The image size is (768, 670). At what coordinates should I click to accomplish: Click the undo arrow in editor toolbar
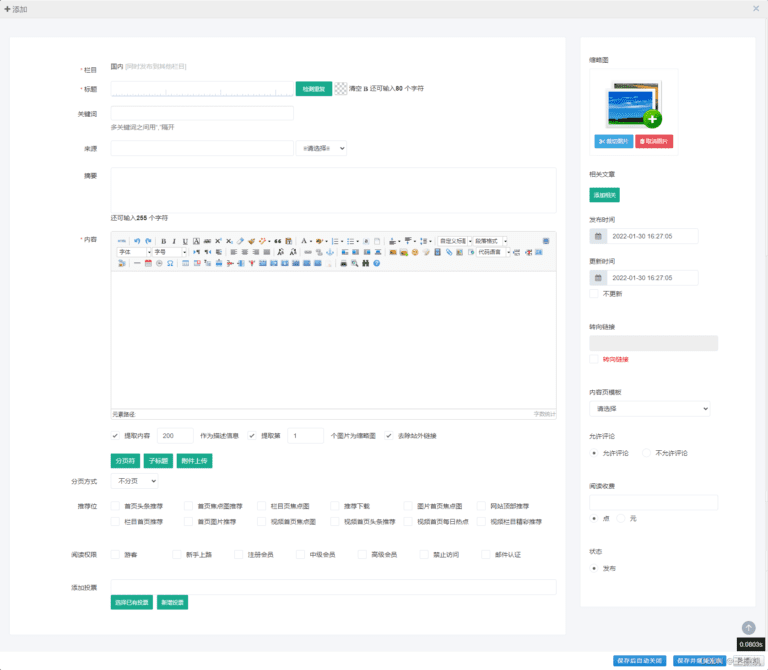click(137, 241)
